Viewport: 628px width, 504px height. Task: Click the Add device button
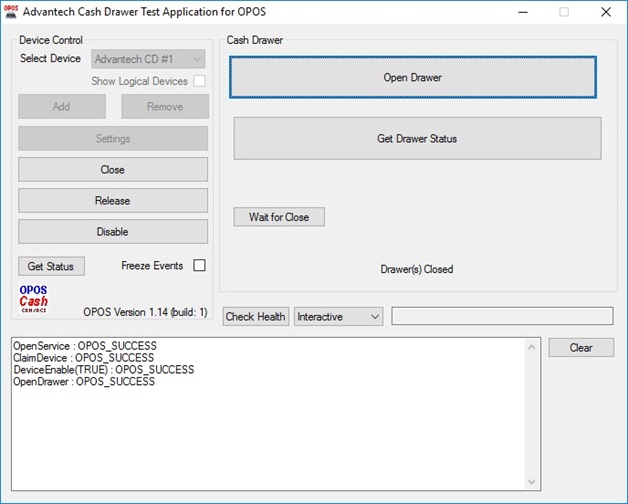pos(62,107)
